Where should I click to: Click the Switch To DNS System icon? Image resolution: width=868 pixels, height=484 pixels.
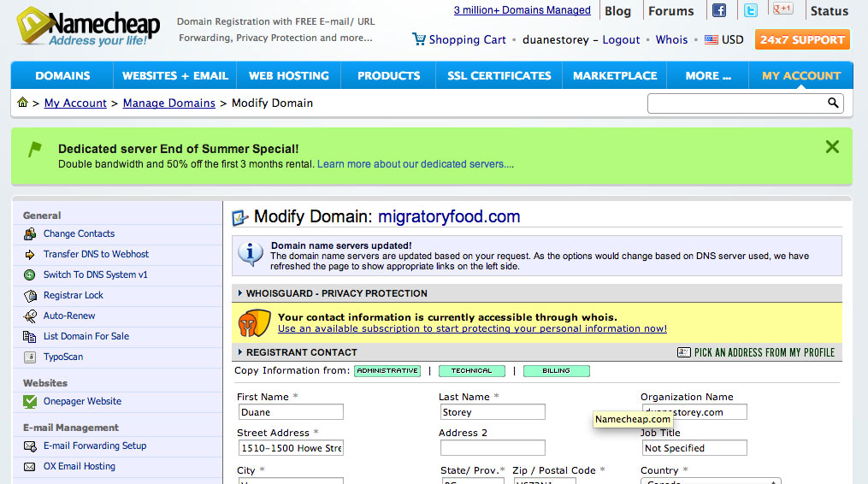[x=30, y=274]
